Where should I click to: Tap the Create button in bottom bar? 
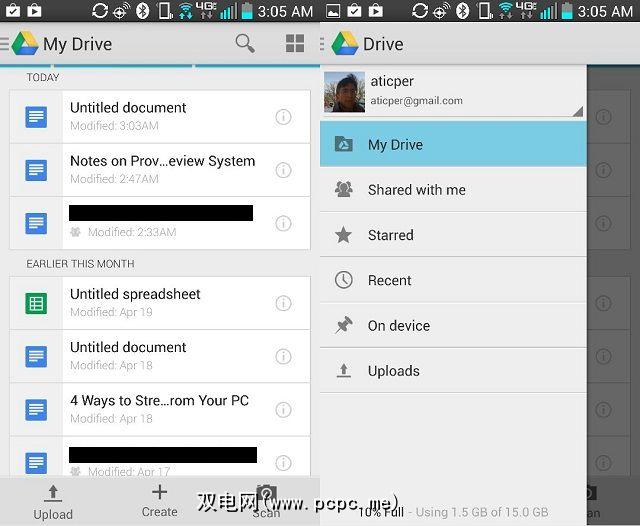160,501
